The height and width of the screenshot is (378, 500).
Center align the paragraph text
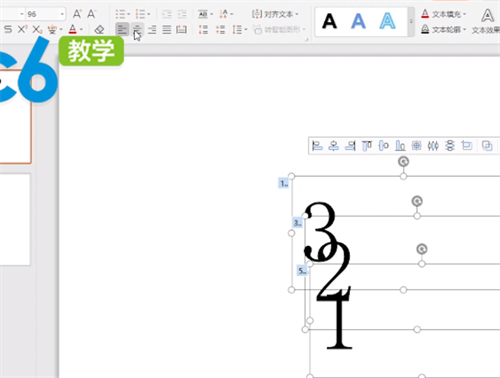click(x=137, y=30)
